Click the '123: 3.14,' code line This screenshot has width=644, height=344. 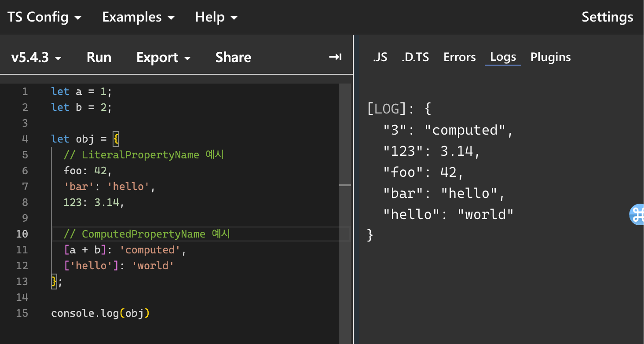tap(95, 202)
